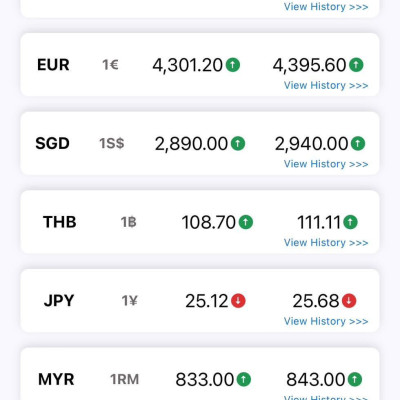Open View History for THB

click(x=326, y=243)
